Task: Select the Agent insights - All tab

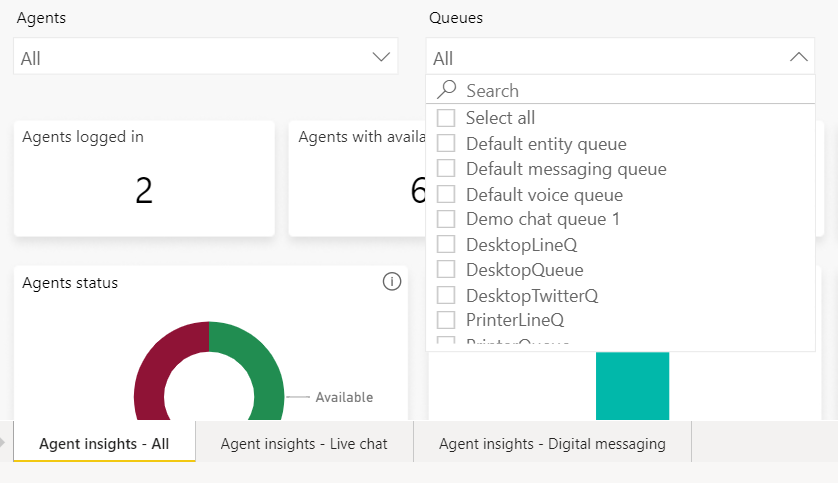Action: point(104,443)
